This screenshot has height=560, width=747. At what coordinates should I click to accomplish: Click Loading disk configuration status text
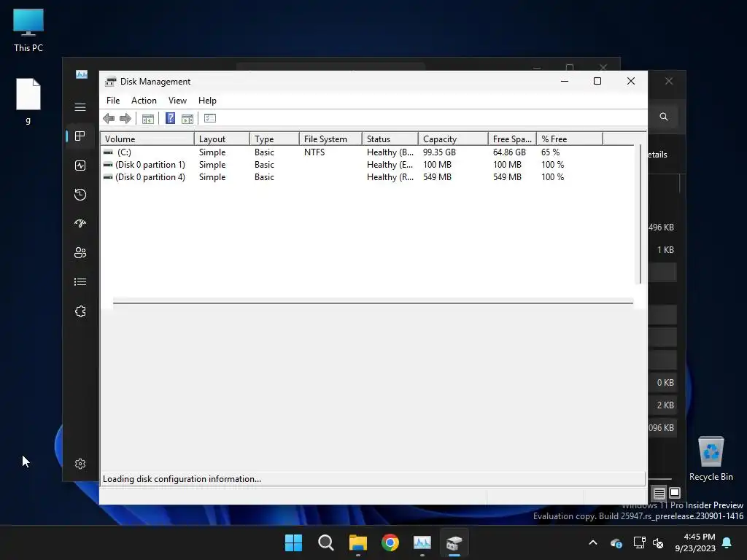(x=182, y=479)
